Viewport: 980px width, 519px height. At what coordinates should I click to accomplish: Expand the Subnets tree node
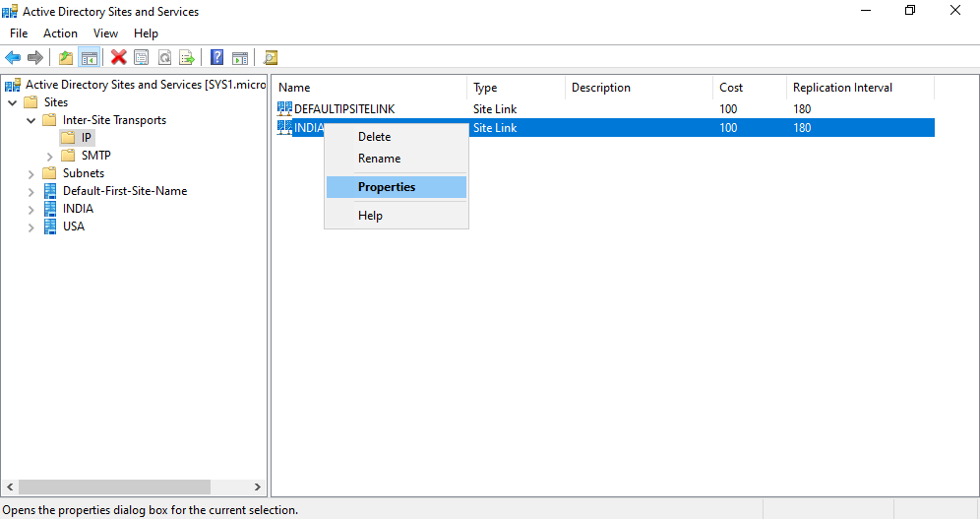coord(31,174)
